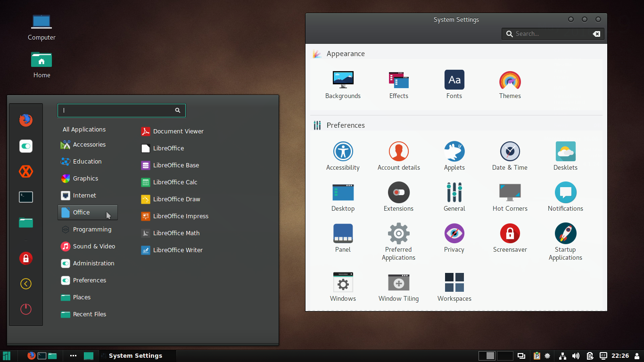Clear the System Settings search field

pyautogui.click(x=596, y=34)
